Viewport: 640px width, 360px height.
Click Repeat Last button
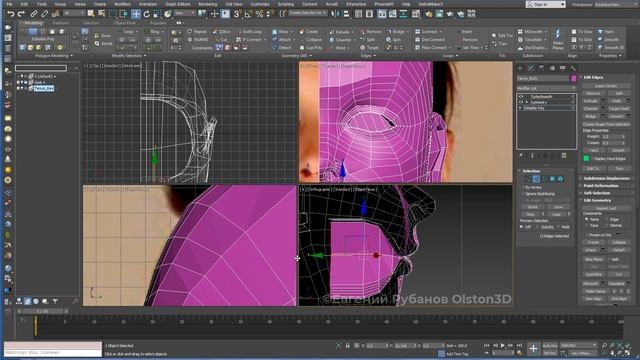pos(606,208)
